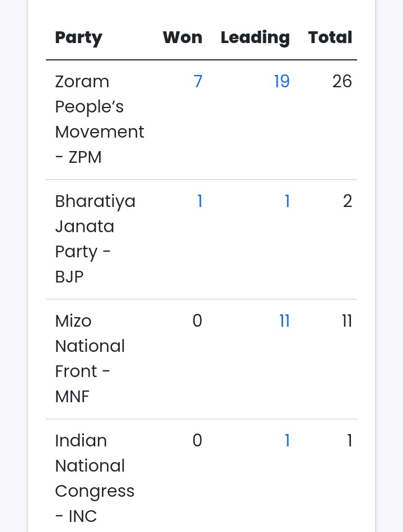Click Indian National Congress won value 0
Viewport: 403px width, 532px height.
(x=197, y=441)
